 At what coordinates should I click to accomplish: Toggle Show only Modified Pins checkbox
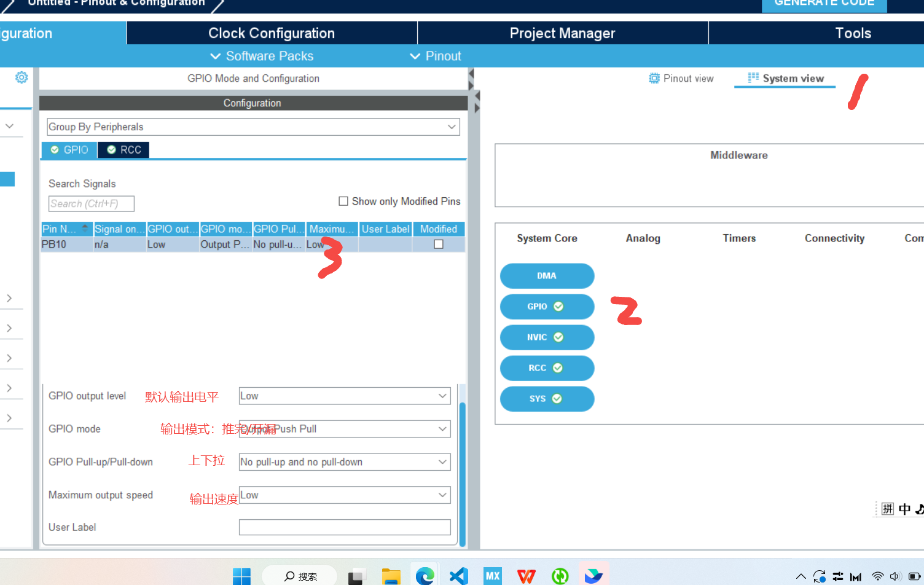343,201
